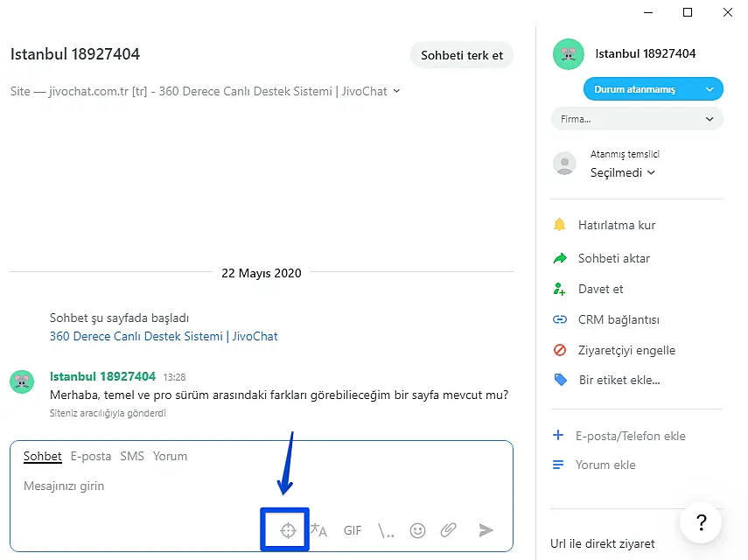The width and height of the screenshot is (748, 560).
Task: Open the GIF picker
Action: pyautogui.click(x=353, y=530)
